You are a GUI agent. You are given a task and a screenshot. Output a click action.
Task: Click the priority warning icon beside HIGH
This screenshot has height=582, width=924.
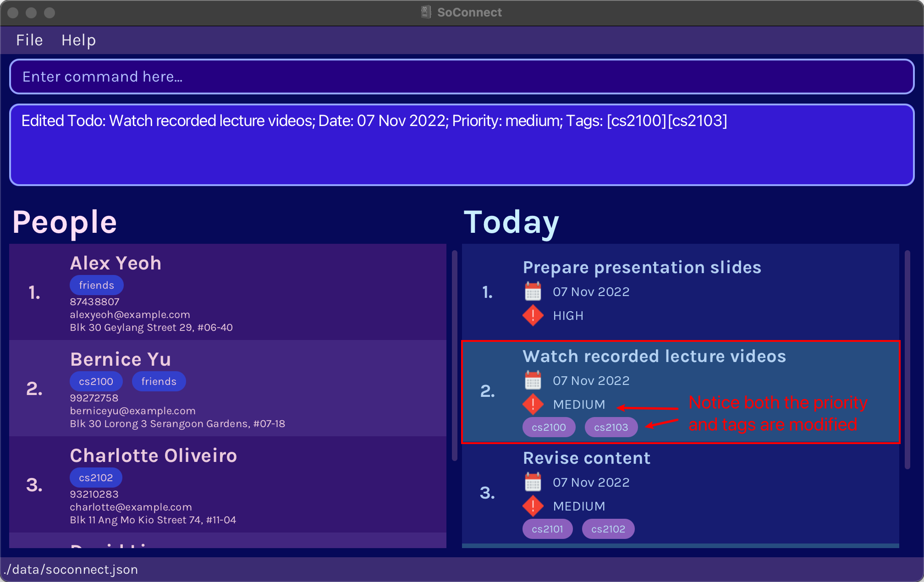click(x=533, y=315)
